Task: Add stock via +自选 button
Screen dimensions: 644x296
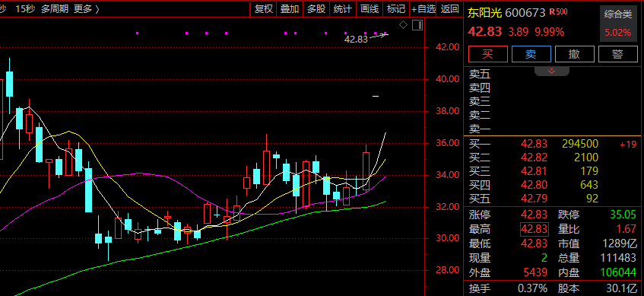Action: point(423,9)
